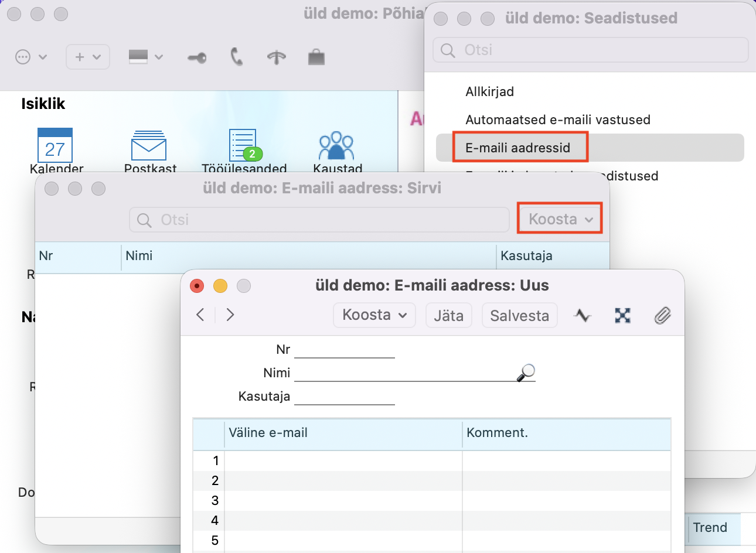This screenshot has width=756, height=553.
Task: Click Väline e-mail cell in row 2
Action: (343, 481)
